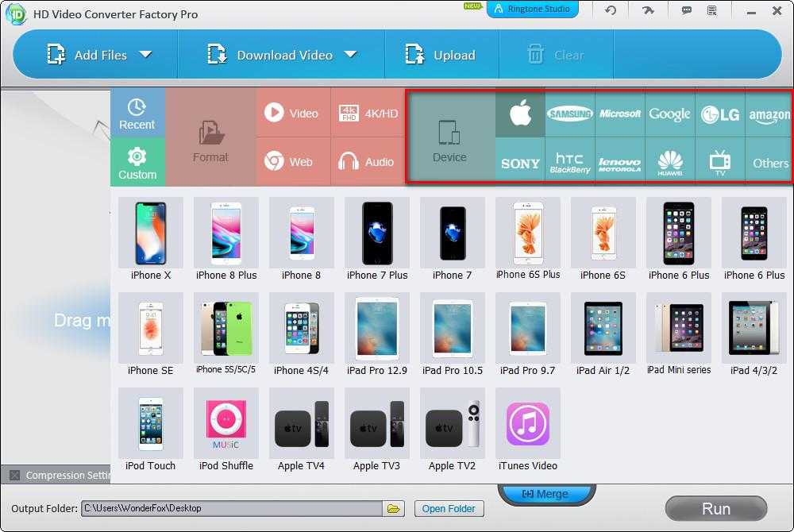
Task: Choose the Others device category
Action: [769, 163]
